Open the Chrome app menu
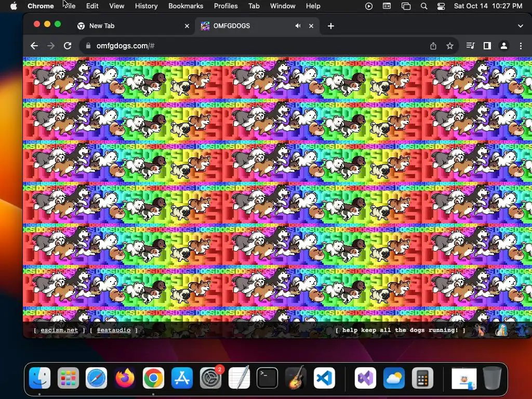Viewport: 532px width, 399px height. point(41,6)
